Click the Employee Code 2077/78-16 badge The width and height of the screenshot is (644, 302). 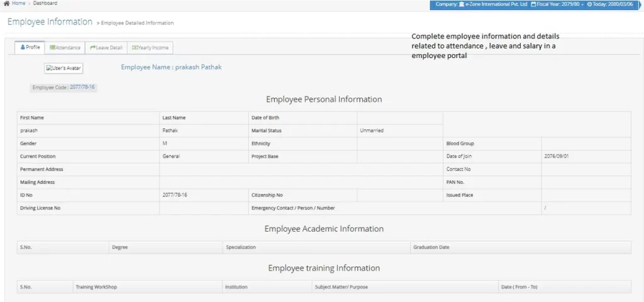point(64,87)
